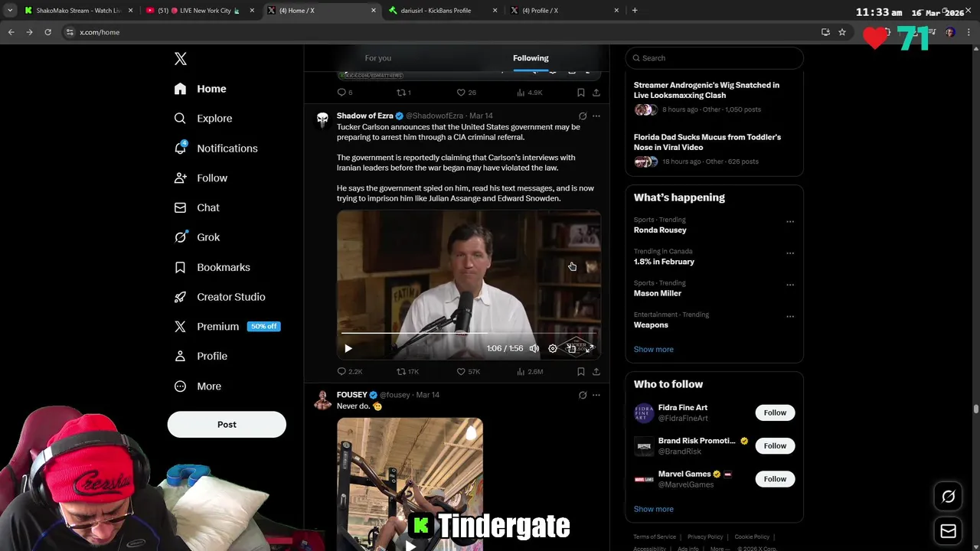Show more under Who to follow
The image size is (980, 551).
[653, 510]
